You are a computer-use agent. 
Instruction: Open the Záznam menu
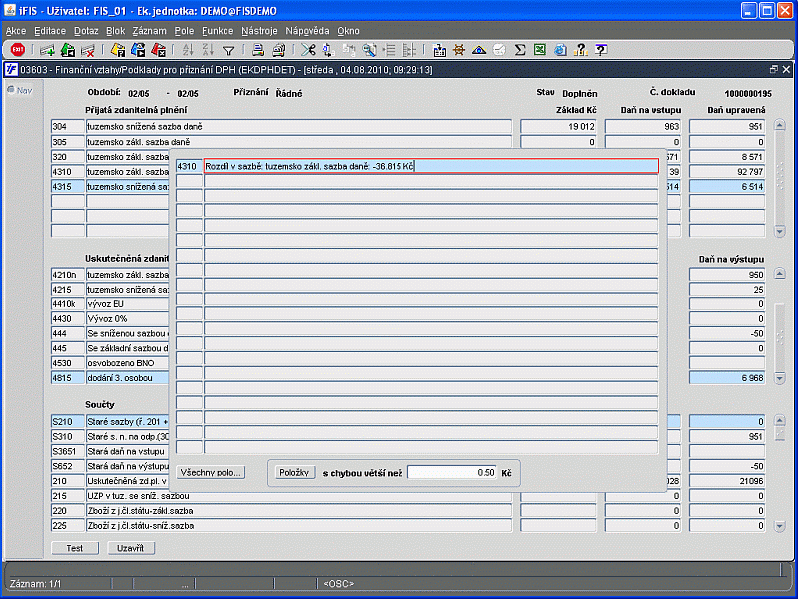149,31
